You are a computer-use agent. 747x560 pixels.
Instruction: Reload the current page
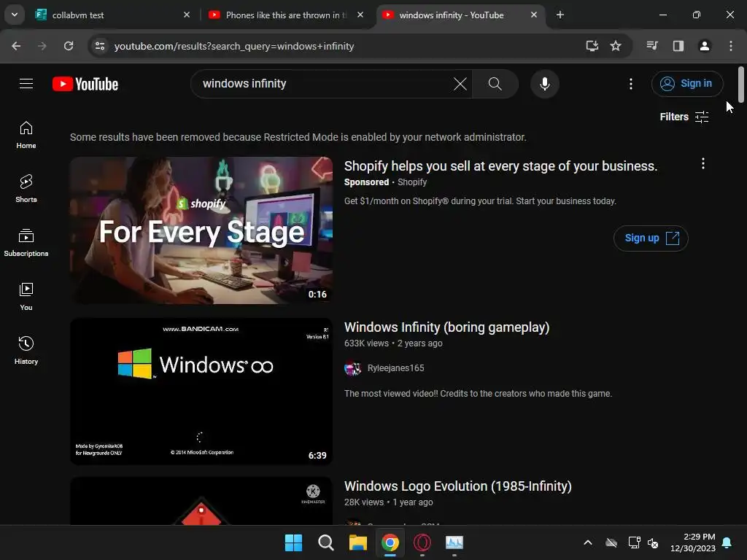69,46
